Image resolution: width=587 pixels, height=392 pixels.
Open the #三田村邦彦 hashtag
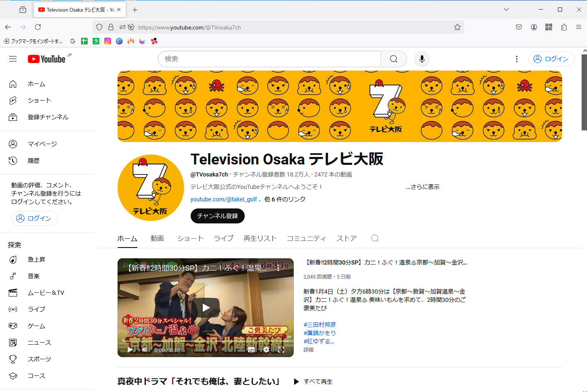(319, 325)
